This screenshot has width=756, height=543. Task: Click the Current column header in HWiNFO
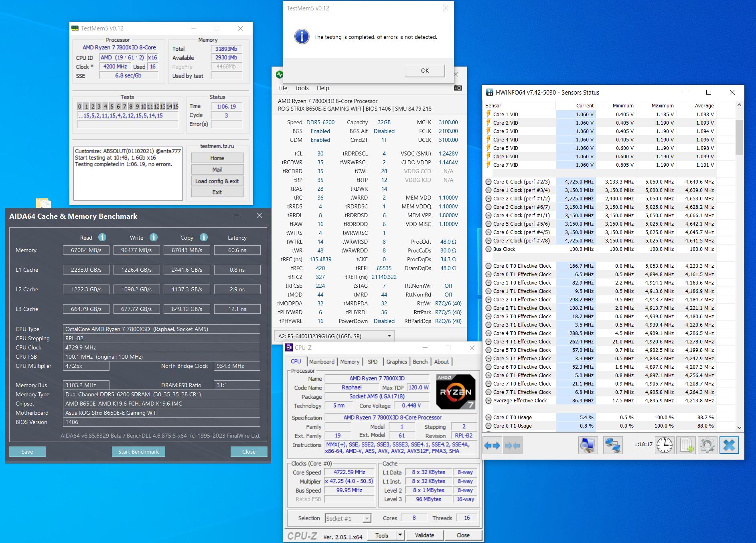tap(576, 105)
